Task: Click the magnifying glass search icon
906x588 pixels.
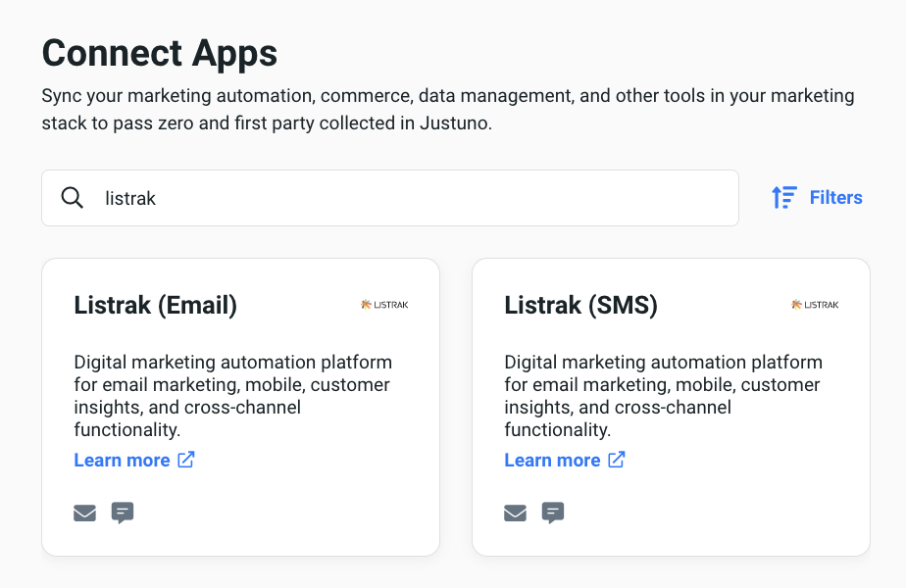Action: (73, 198)
